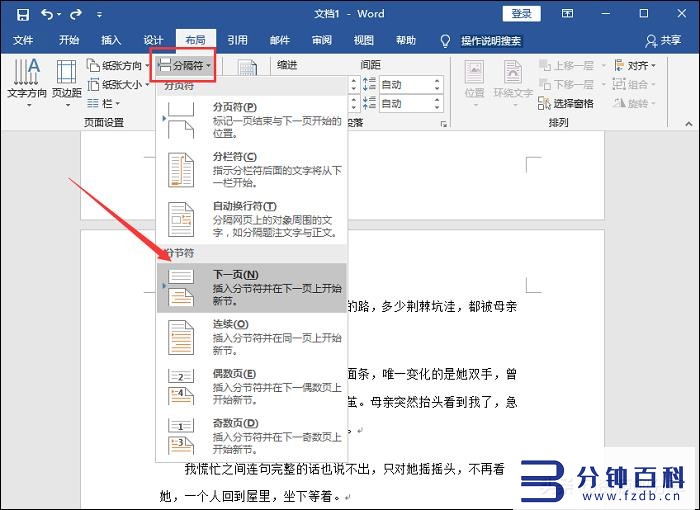Viewport: 700px width, 510px height.
Task: Collapse the ribbon with the chevron
Action: [688, 124]
